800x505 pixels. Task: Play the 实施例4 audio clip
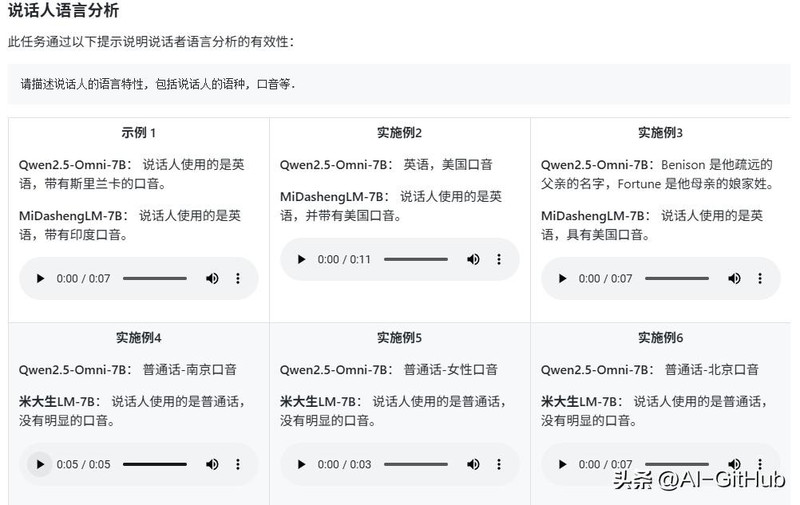[40, 464]
